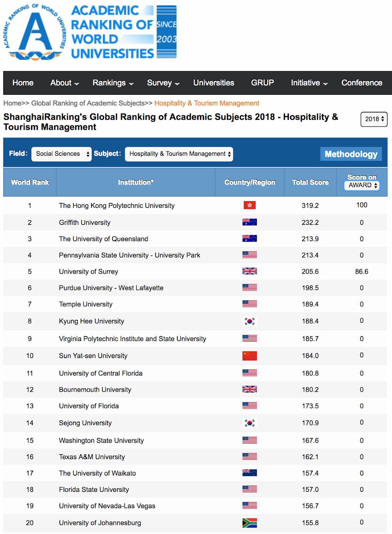This screenshot has height=534, width=392.
Task: Expand the Rankings menu
Action: click(113, 83)
